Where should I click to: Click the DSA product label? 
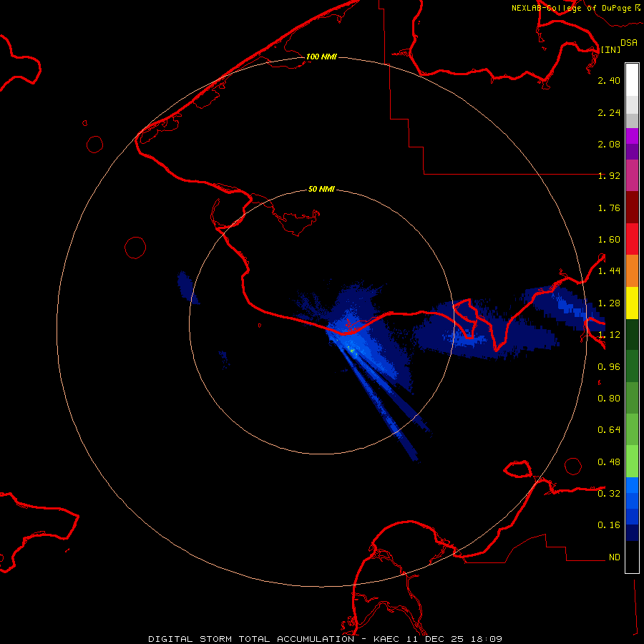tap(629, 42)
